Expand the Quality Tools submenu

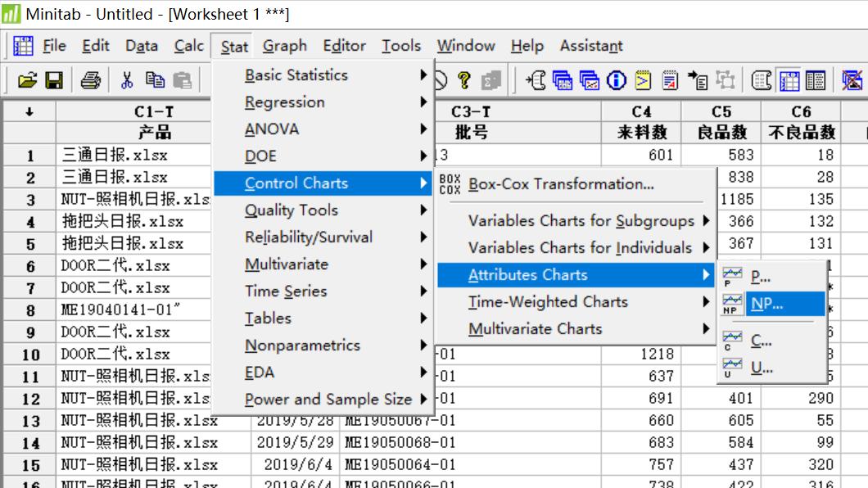coord(292,210)
